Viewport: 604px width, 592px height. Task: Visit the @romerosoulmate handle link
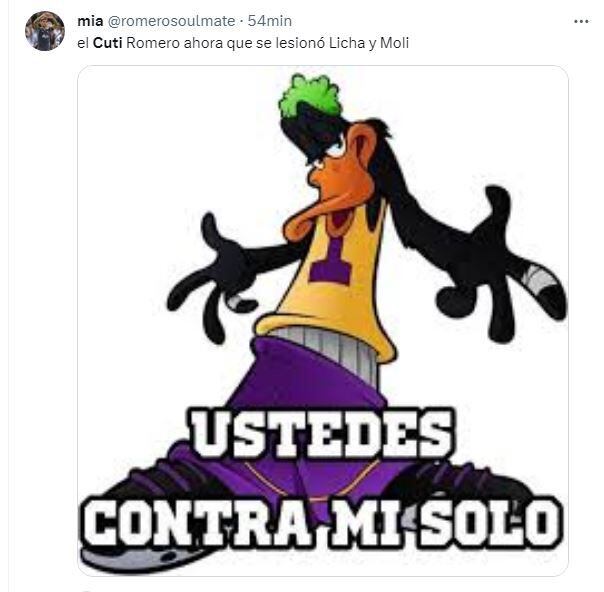point(171,21)
